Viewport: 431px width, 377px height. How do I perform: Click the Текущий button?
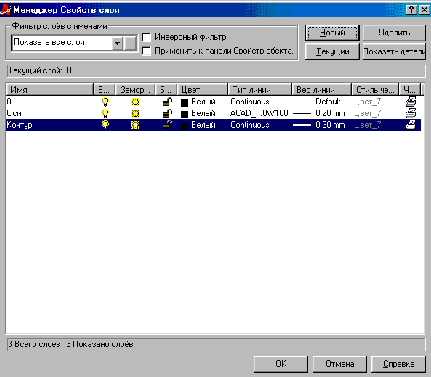[332, 52]
